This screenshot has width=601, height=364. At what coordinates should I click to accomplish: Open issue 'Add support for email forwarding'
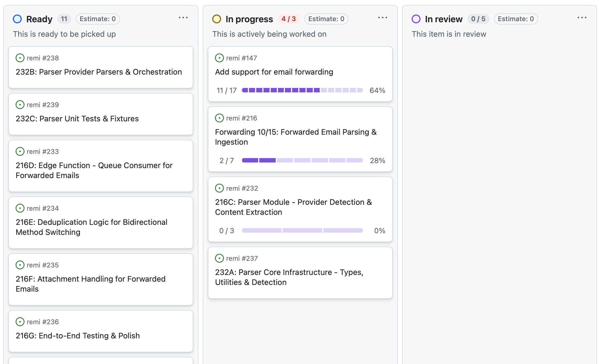(x=274, y=72)
